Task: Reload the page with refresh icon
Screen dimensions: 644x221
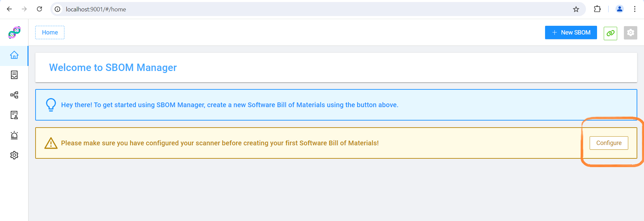Action: [39, 9]
